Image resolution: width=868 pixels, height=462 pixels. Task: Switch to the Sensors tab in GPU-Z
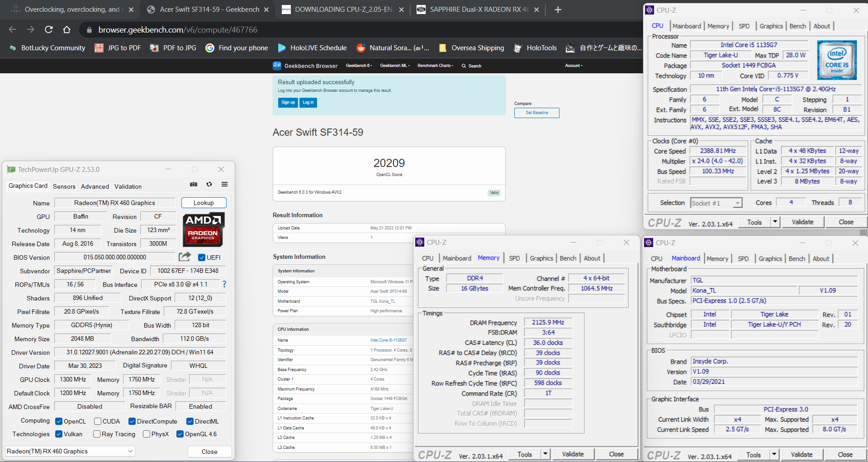(x=64, y=186)
